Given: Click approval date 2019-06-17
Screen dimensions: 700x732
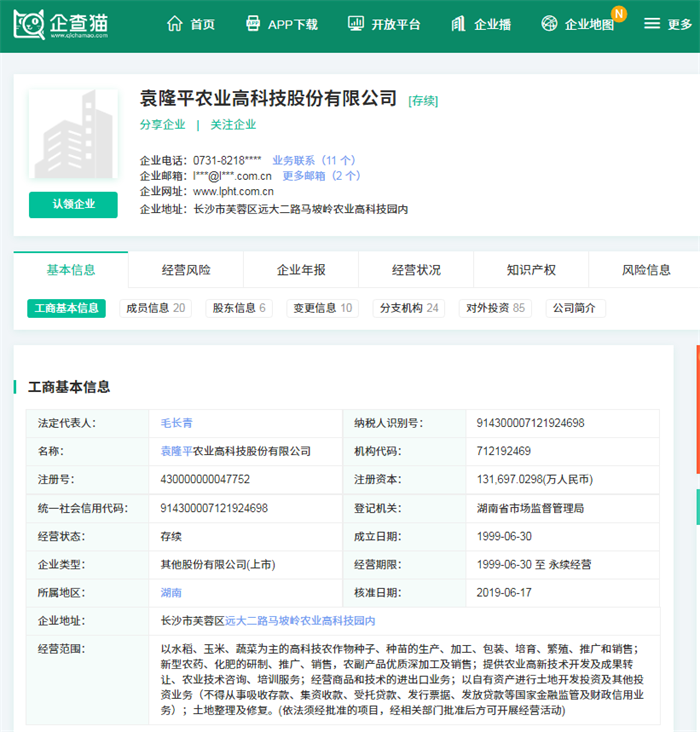Looking at the screenshot, I should 504,592.
